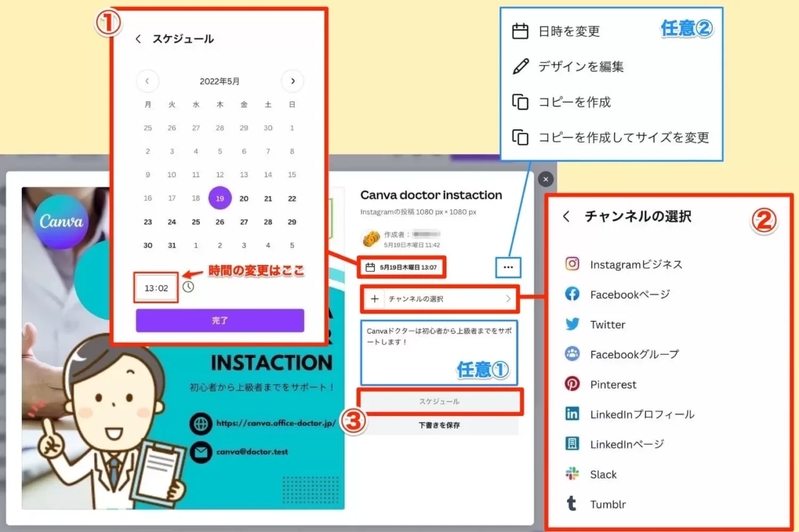
Task: Select May 19 in calendar
Action: point(220,198)
